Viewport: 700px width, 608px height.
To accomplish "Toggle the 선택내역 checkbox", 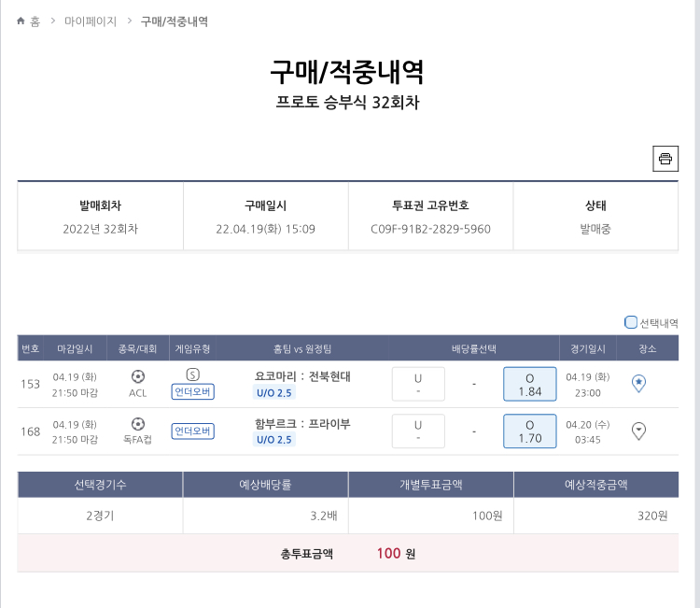I will tap(630, 322).
